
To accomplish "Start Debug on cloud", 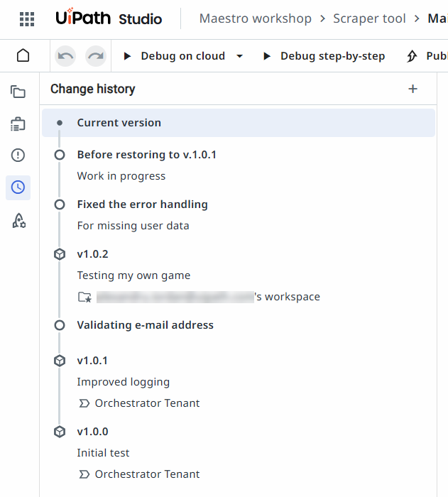I will 175,56.
